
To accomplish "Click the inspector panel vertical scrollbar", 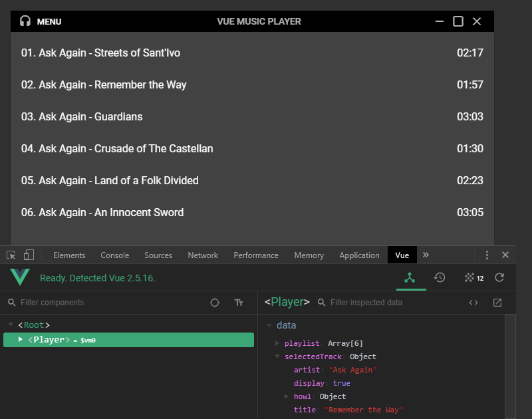I will tap(510, 366).
